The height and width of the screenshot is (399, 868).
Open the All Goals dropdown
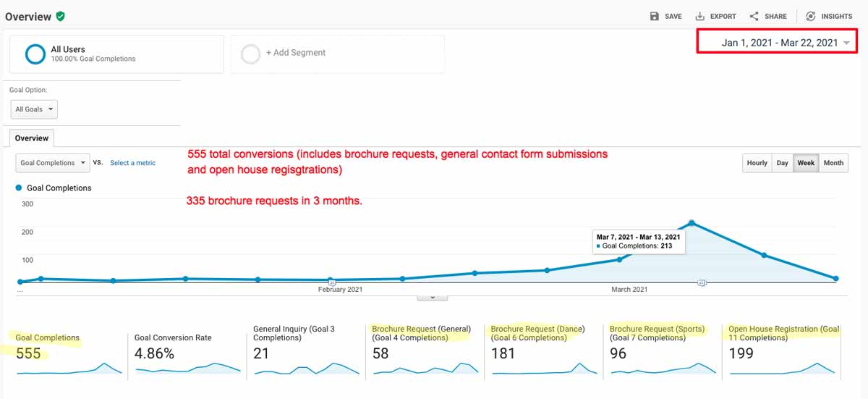click(33, 109)
